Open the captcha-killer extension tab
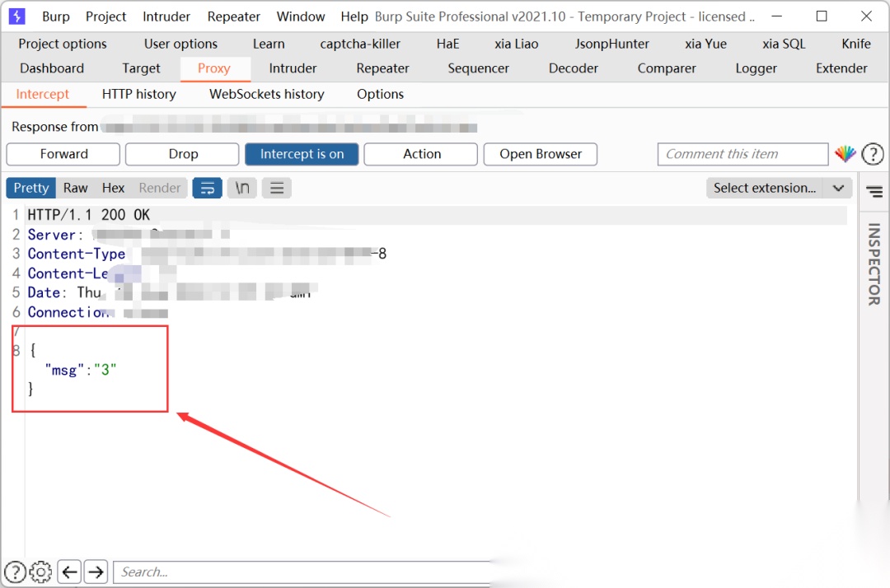The height and width of the screenshot is (588, 890). [x=360, y=44]
